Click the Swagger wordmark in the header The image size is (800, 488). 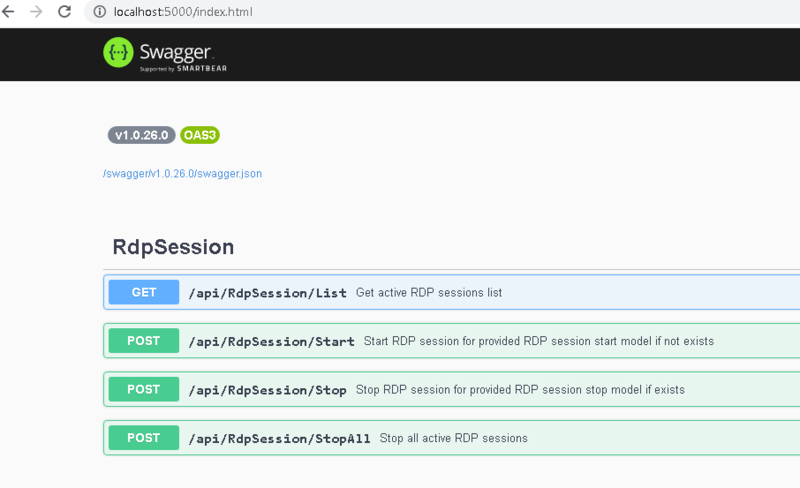tap(175, 52)
